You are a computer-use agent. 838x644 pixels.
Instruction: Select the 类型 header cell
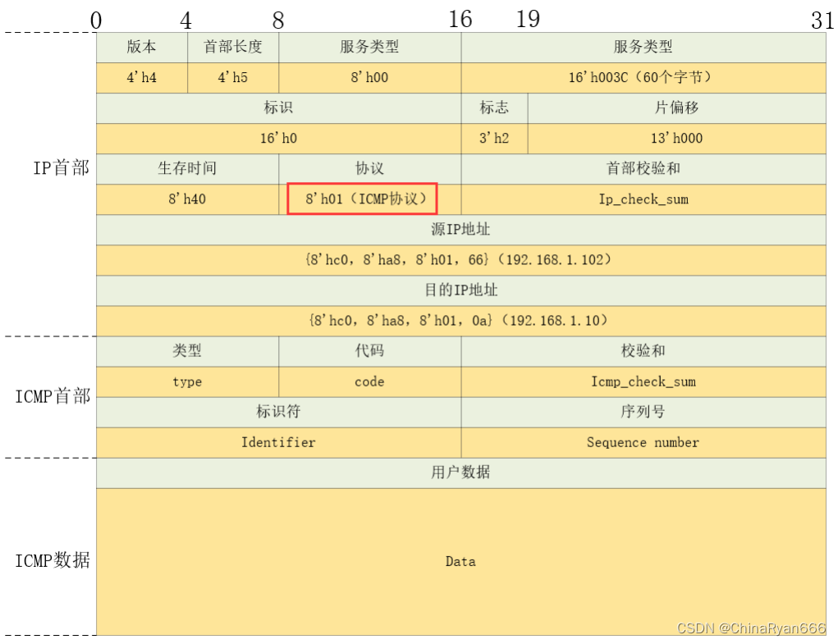pos(188,351)
